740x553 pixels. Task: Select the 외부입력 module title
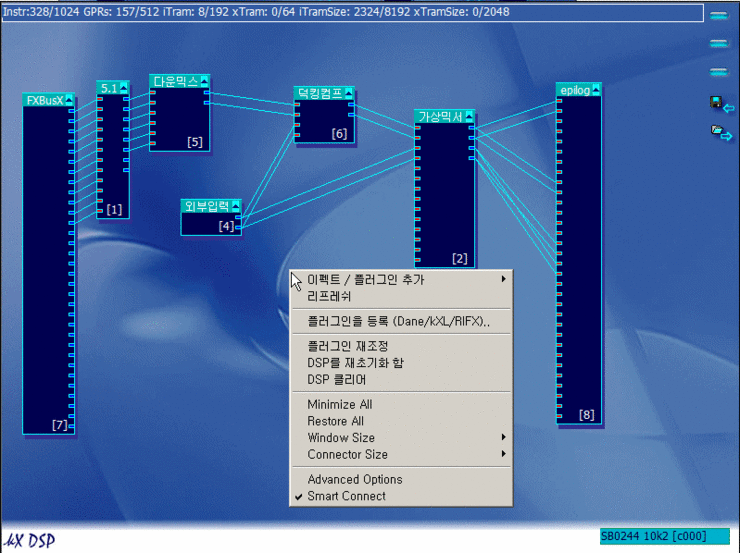[207, 206]
